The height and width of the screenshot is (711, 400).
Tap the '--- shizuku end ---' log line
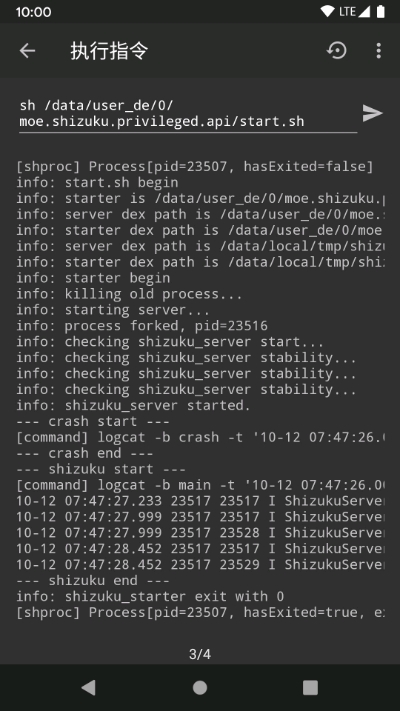tap(93, 580)
